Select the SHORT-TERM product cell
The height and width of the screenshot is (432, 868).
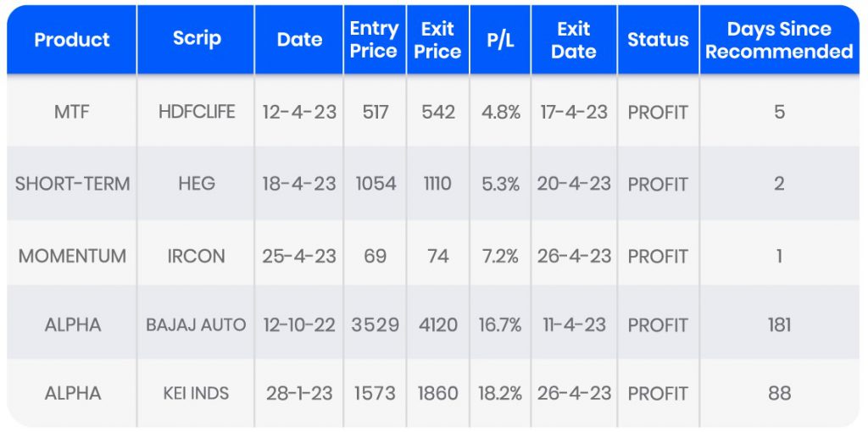(x=72, y=184)
